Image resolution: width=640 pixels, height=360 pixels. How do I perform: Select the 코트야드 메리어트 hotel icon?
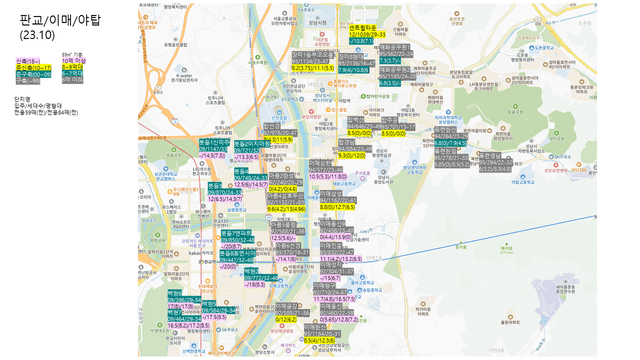click(x=198, y=236)
